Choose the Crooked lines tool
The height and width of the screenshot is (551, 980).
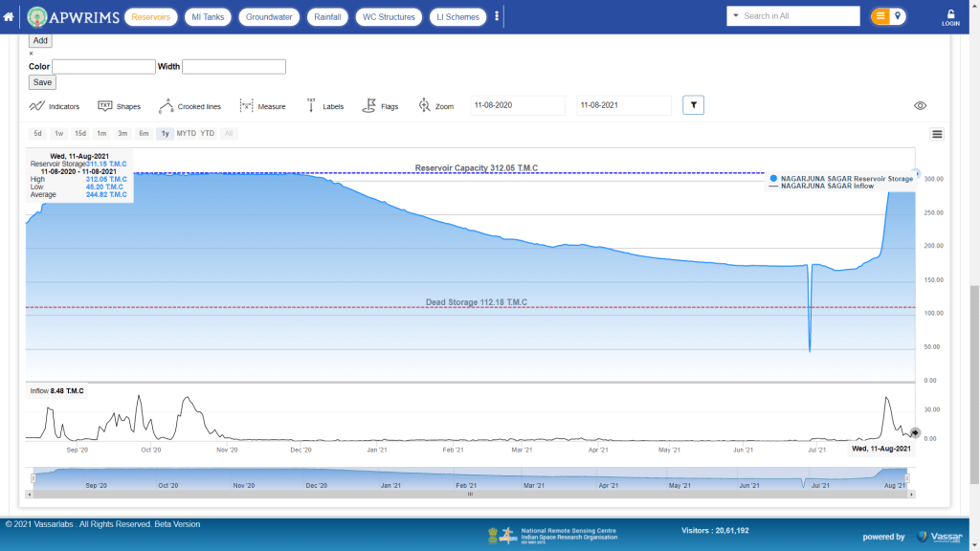click(189, 106)
